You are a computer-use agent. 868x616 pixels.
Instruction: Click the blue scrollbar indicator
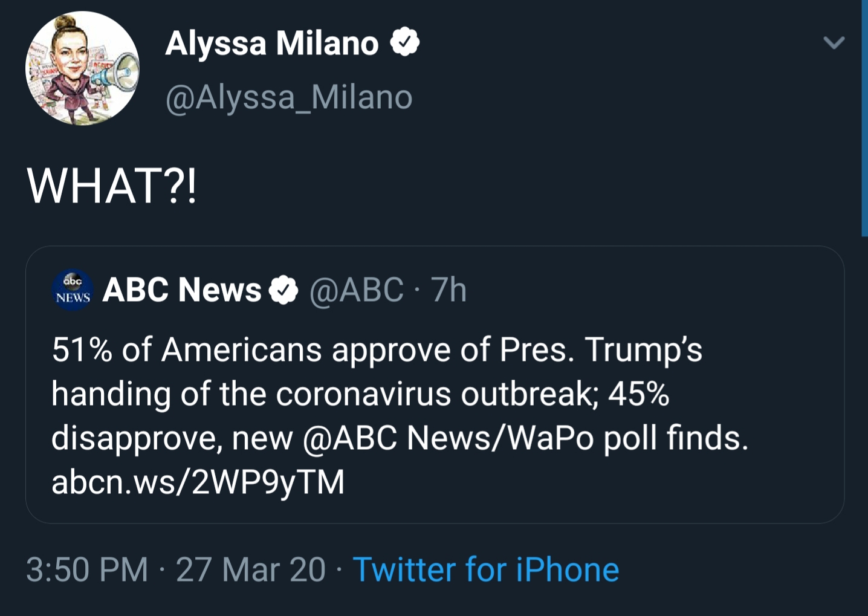coord(864,118)
